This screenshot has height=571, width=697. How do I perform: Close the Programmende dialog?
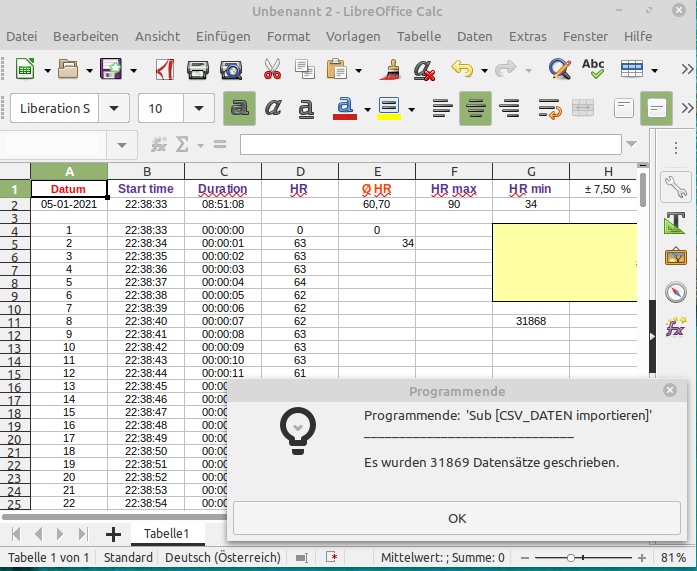(670, 390)
